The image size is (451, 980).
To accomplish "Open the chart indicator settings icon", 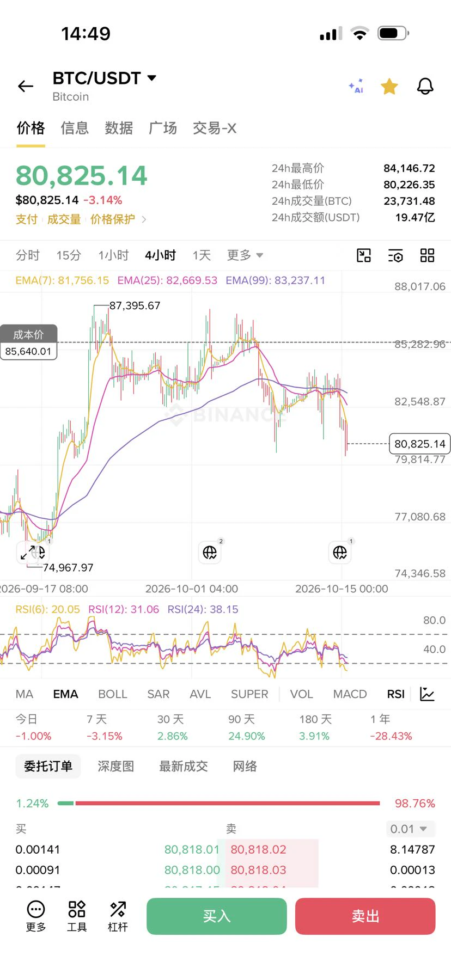I will point(395,255).
